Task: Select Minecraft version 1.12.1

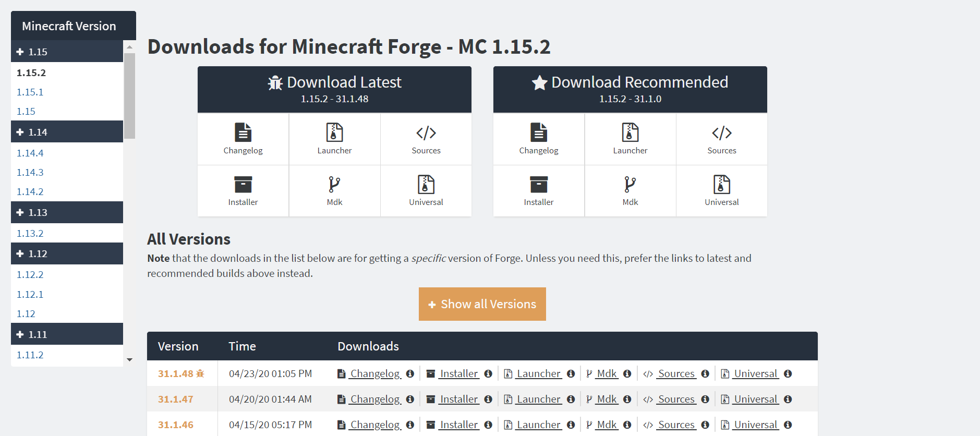Action: 30,294
